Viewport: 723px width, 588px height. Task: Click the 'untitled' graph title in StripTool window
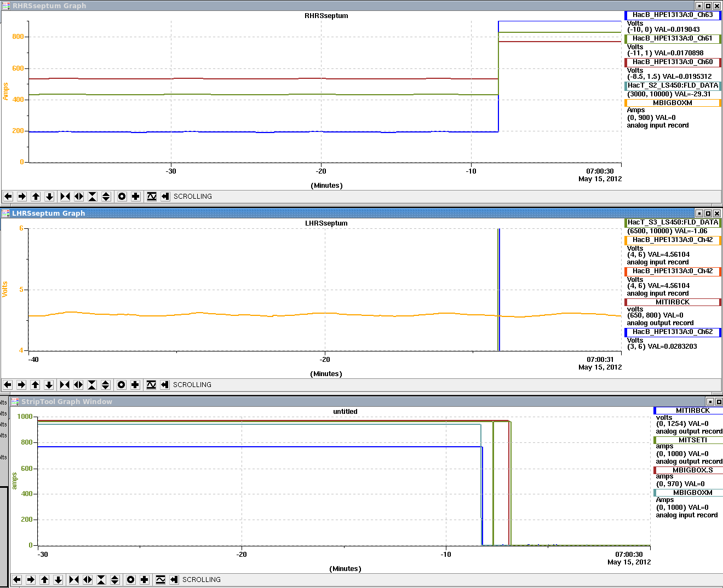(345, 412)
